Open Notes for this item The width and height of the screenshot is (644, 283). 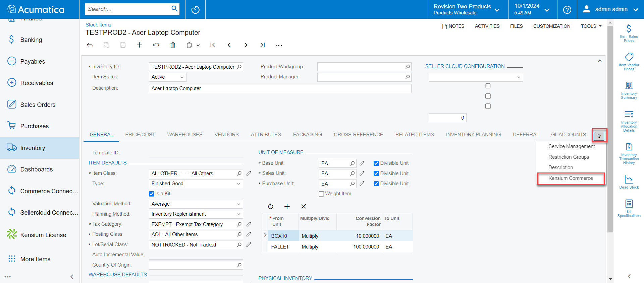pos(453,26)
